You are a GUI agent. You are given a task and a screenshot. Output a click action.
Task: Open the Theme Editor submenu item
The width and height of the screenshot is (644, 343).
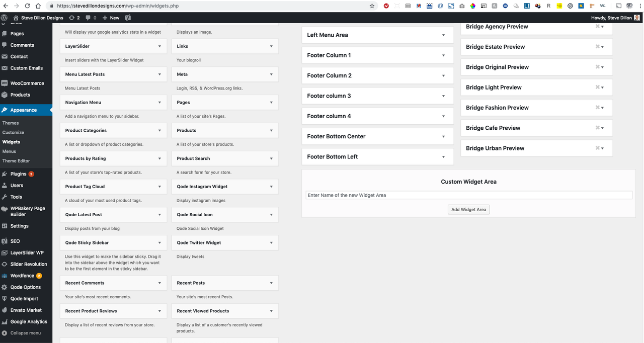point(16,161)
